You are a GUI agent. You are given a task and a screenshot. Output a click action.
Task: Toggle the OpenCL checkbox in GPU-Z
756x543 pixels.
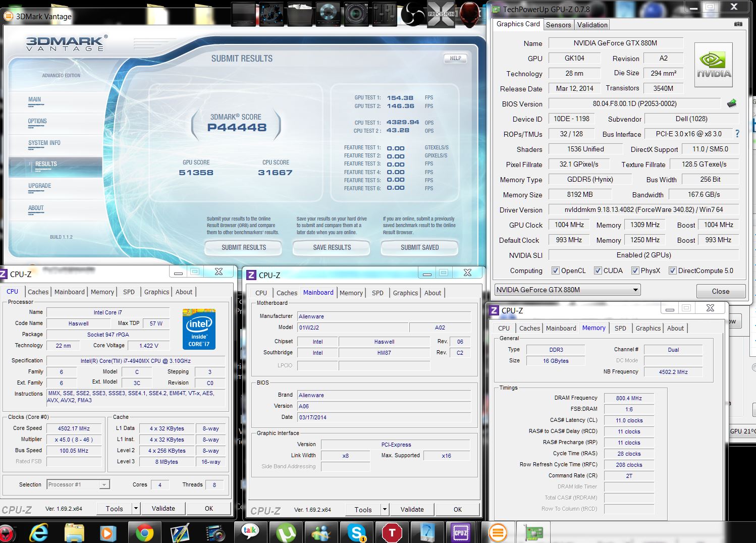pos(556,270)
